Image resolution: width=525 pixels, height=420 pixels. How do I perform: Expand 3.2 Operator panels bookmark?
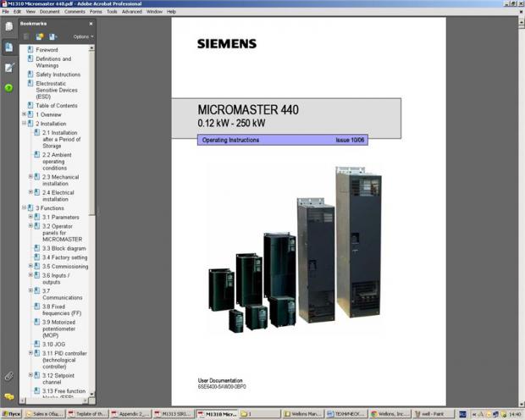pyautogui.click(x=30, y=226)
